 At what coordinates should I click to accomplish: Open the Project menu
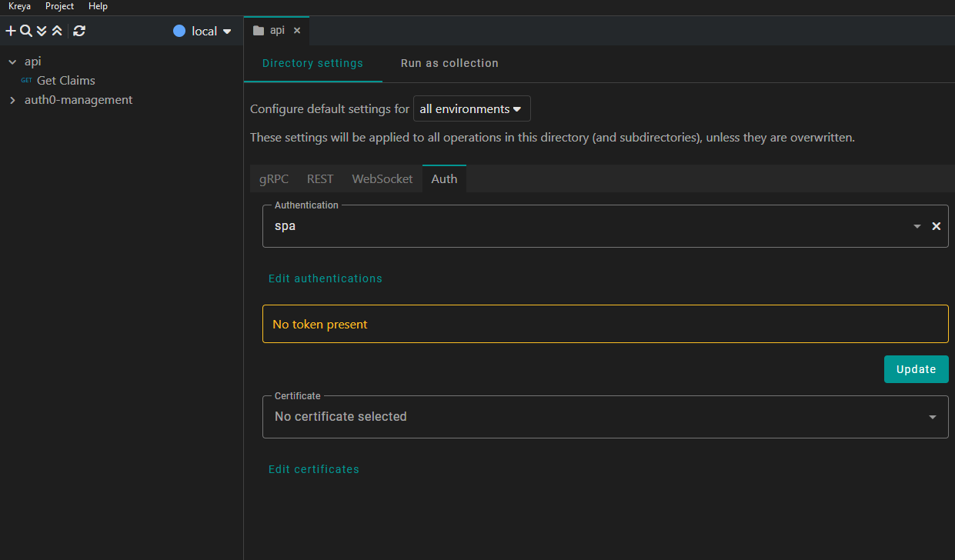59,6
